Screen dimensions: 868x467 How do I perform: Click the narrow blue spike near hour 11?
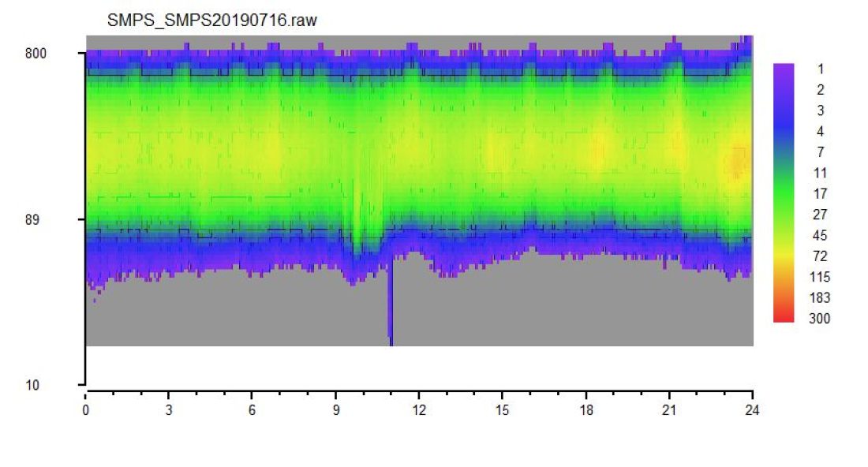391,301
